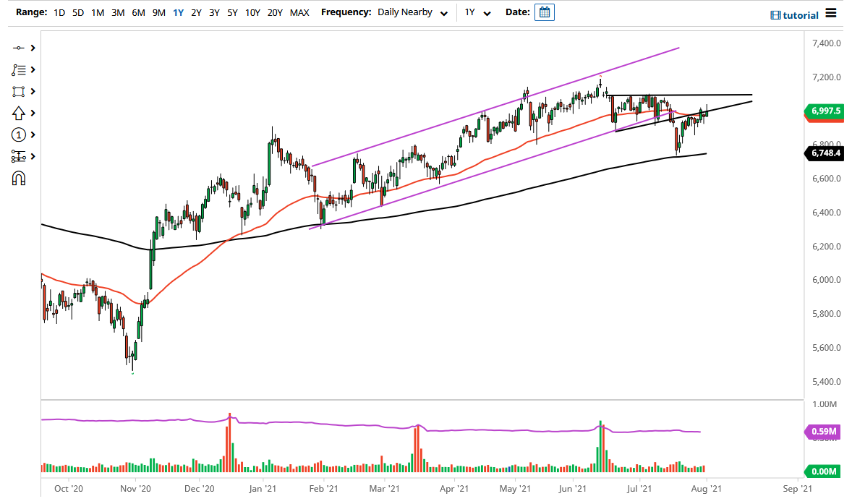This screenshot has width=852, height=504.
Task: Open the 1Y period dropdown
Action: tap(477, 12)
